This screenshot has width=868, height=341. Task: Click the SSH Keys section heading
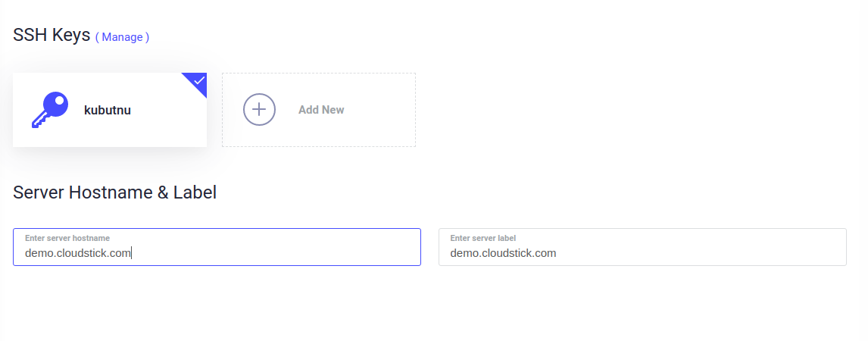click(x=52, y=35)
